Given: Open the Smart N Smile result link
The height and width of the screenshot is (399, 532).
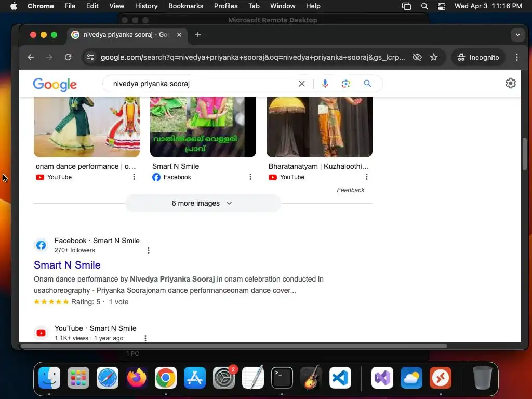Looking at the screenshot, I should point(67,265).
